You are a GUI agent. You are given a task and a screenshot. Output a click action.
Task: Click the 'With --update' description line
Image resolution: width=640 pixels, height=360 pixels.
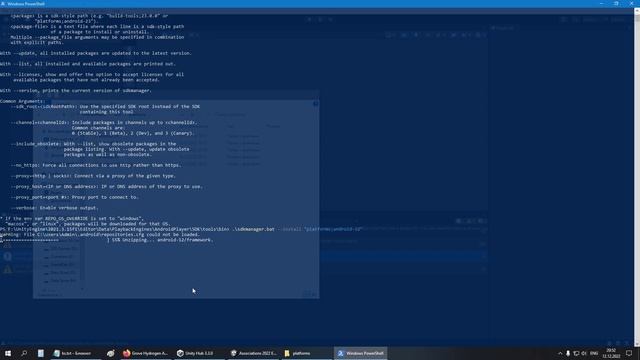coord(96,53)
